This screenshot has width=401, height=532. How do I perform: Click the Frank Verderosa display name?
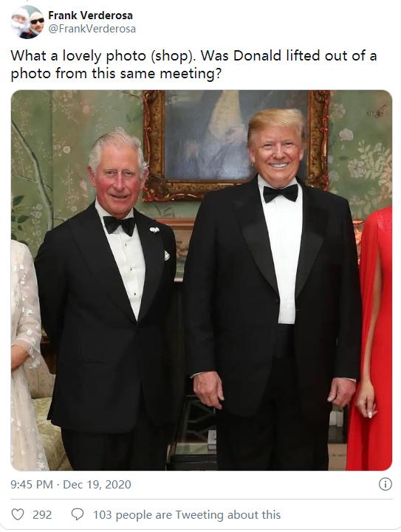coord(90,15)
